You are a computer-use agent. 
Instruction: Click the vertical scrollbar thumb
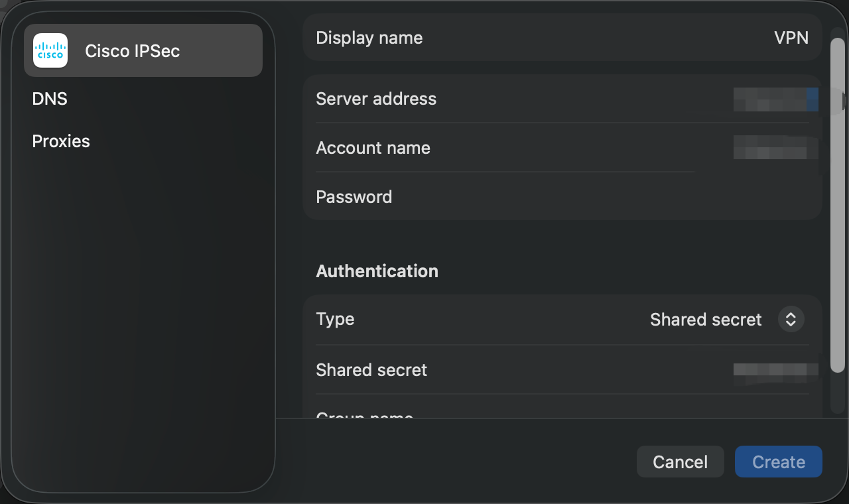[837, 204]
